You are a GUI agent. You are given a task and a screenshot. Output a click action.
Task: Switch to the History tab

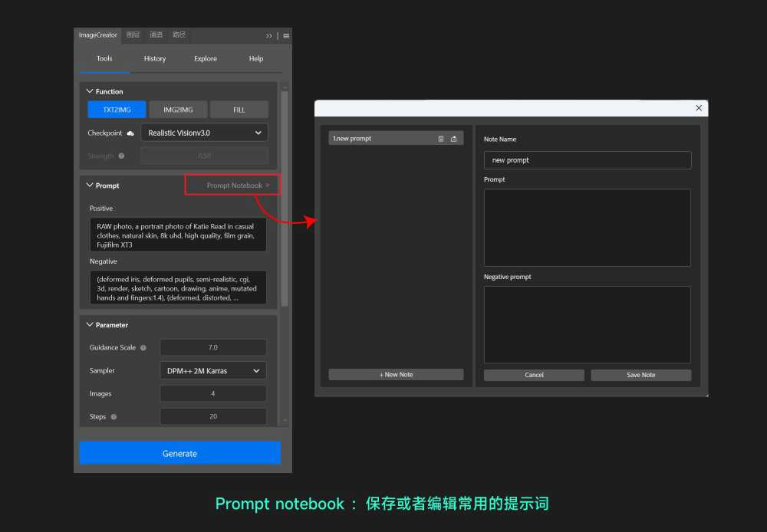[x=155, y=58]
